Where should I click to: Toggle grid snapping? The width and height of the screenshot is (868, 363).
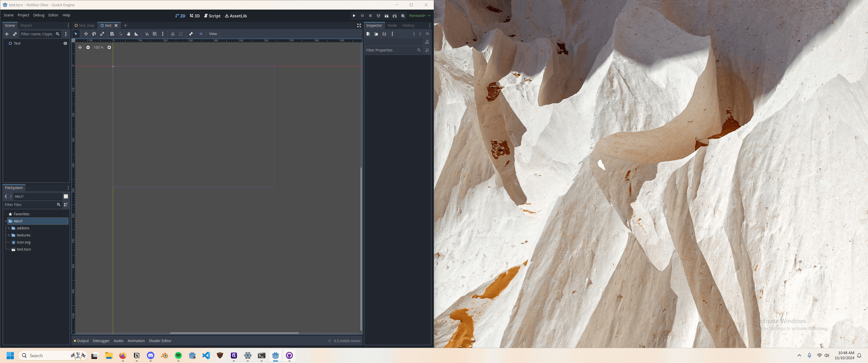click(x=155, y=34)
